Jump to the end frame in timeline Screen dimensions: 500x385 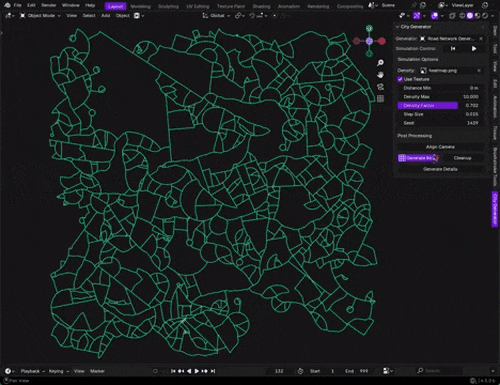[213, 371]
